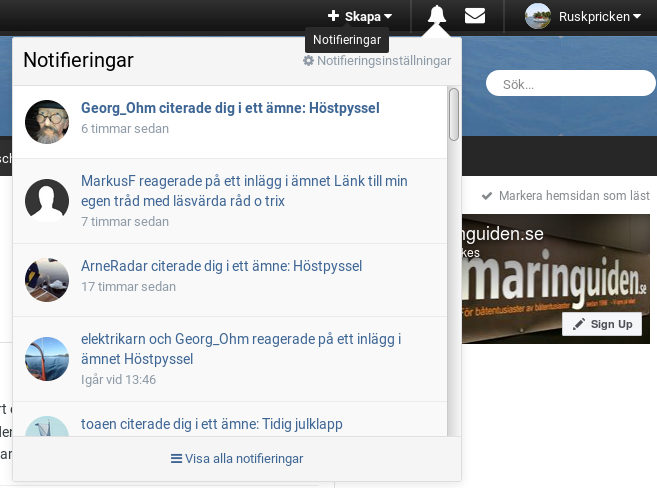Open Notifieringsinställningar settings link

[x=377, y=61]
